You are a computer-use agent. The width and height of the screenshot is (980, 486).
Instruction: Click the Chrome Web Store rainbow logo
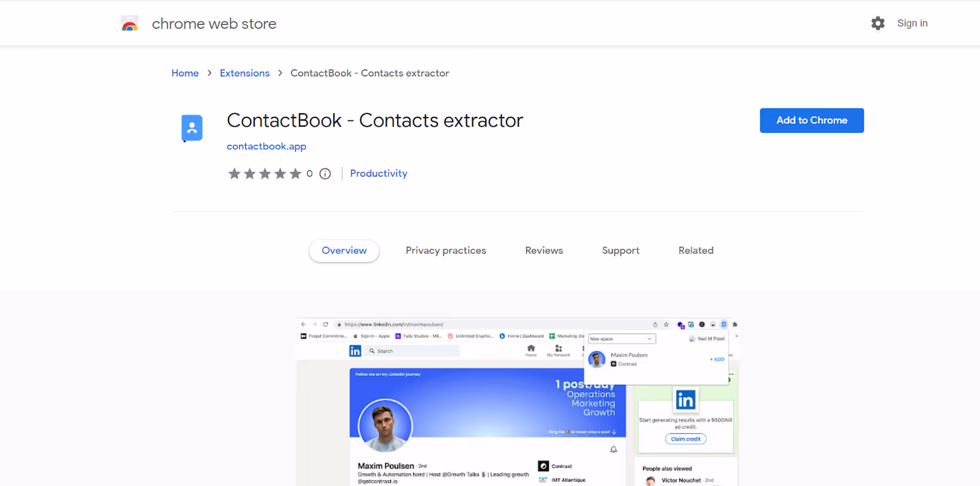[130, 24]
